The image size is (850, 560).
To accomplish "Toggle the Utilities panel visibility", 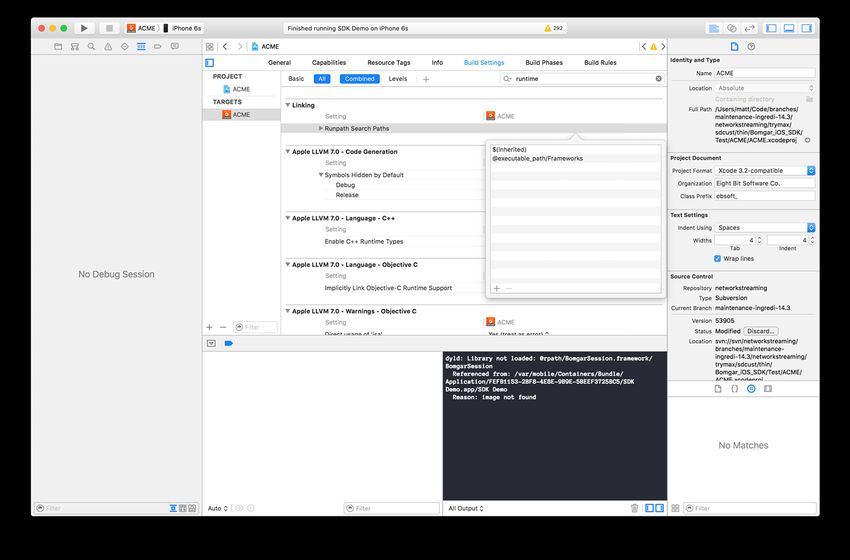I will pyautogui.click(x=807, y=28).
